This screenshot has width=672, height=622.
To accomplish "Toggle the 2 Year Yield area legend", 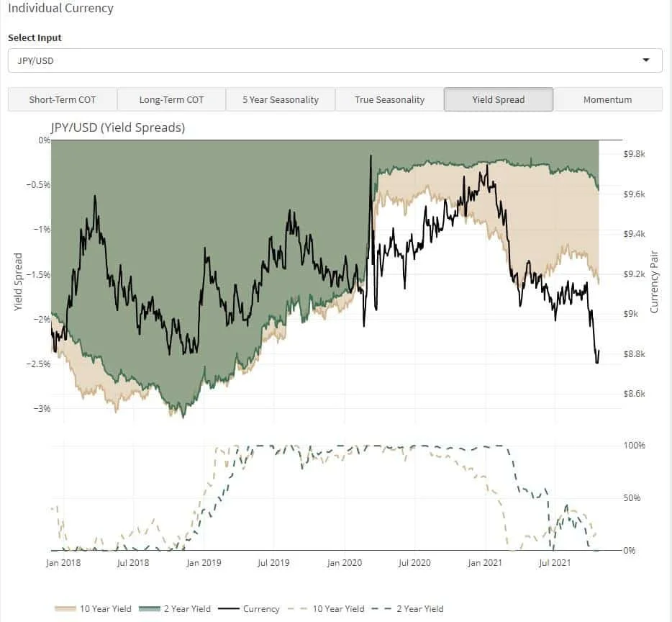I will tap(175, 609).
